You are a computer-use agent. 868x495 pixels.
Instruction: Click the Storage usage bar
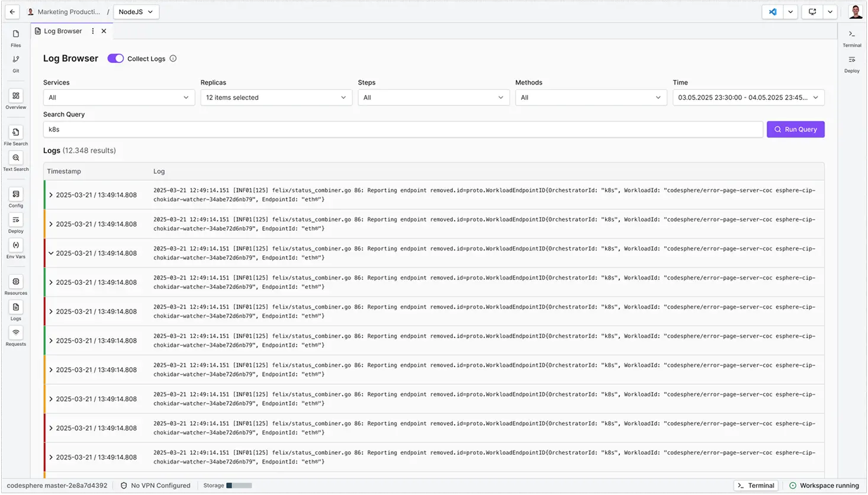(239, 486)
